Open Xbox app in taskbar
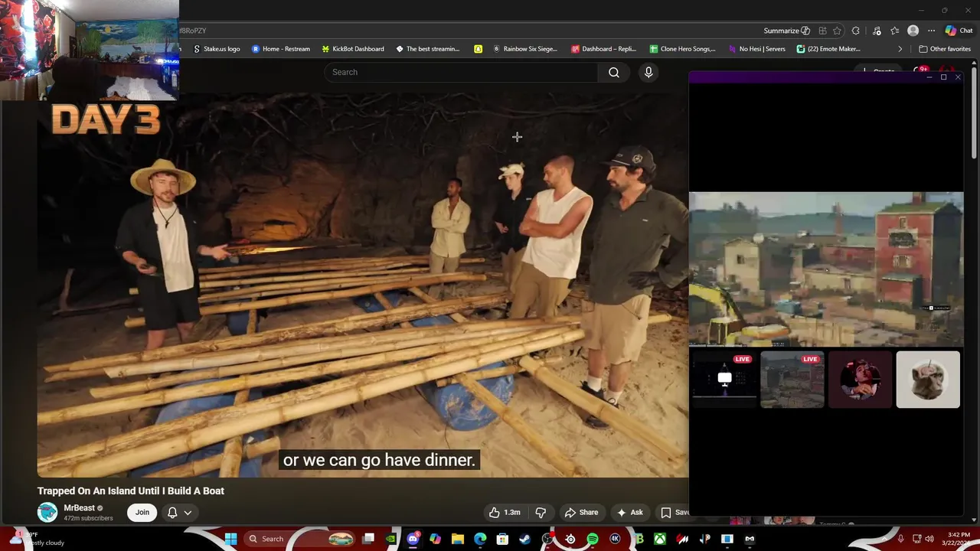 point(660,539)
